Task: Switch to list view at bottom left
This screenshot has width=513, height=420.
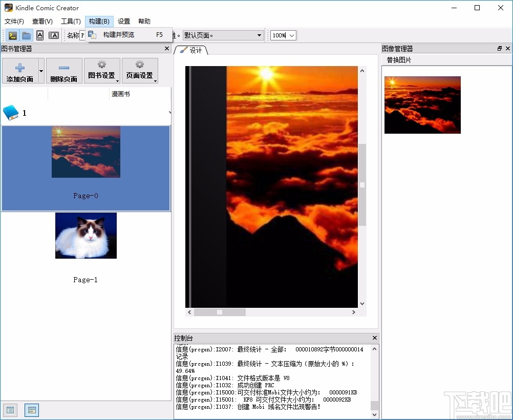Action: pyautogui.click(x=10, y=410)
